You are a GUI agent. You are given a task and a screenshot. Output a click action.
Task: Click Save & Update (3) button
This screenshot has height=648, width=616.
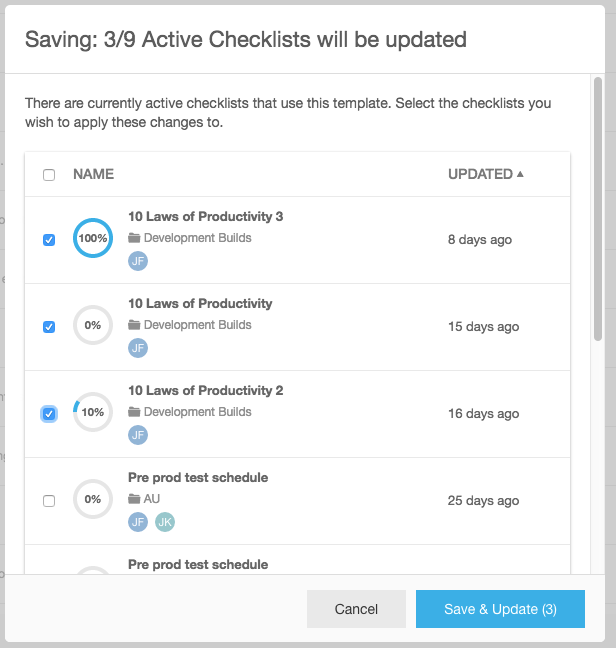pyautogui.click(x=500, y=609)
